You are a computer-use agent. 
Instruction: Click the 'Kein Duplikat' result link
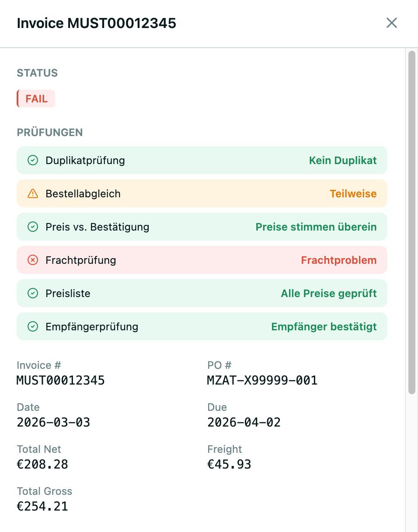(x=343, y=160)
